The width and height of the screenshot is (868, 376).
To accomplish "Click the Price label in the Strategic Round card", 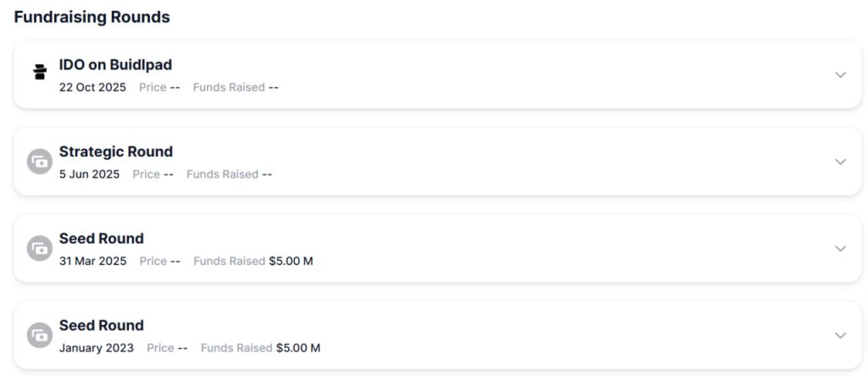I will [x=146, y=174].
